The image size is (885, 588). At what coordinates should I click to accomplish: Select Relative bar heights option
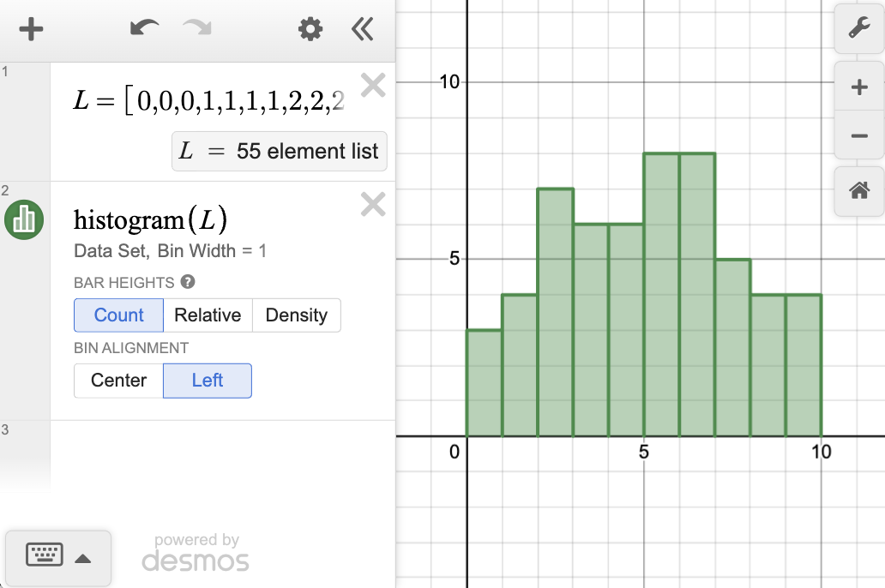[x=208, y=315]
